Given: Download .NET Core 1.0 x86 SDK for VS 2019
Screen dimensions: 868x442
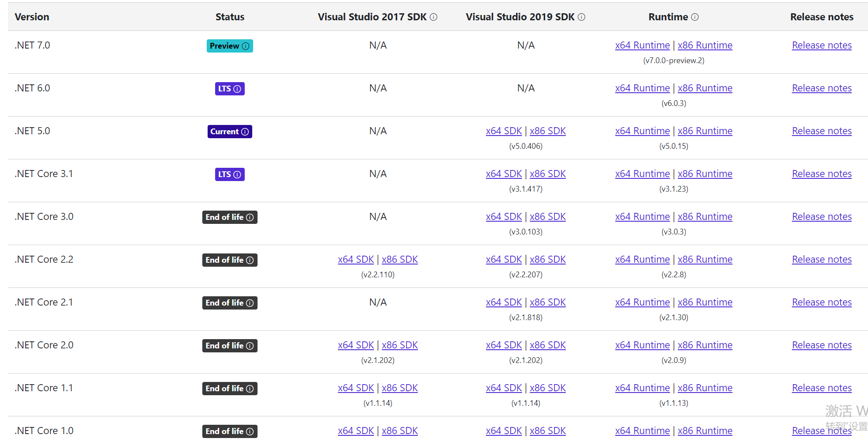Looking at the screenshot, I should click(x=548, y=431).
